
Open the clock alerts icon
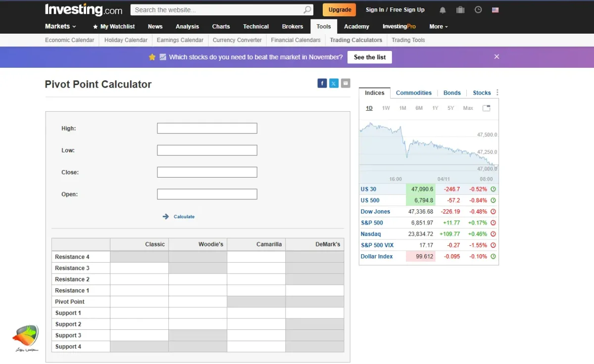[478, 10]
